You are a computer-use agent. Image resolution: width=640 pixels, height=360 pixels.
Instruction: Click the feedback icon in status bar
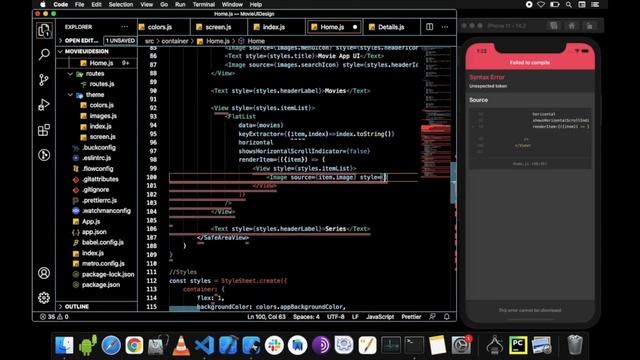(432, 317)
